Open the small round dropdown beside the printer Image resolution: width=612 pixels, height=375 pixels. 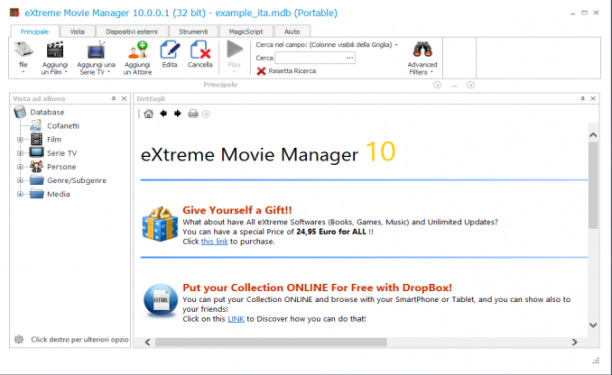pos(206,114)
